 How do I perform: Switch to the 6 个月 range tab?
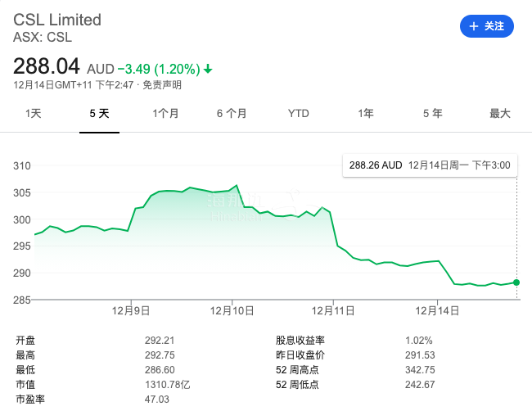(232, 113)
